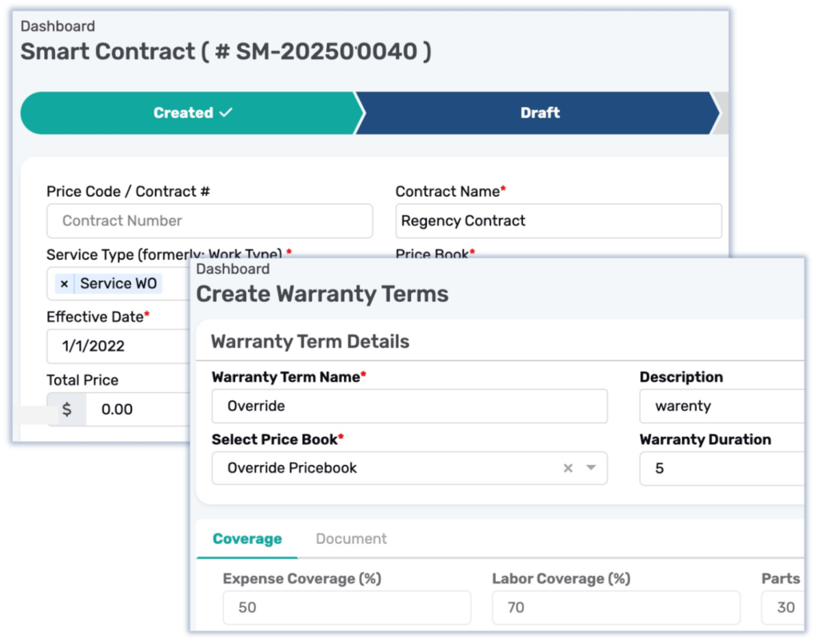819x644 pixels.
Task: Click inside the Contract Number input
Action: coord(210,221)
